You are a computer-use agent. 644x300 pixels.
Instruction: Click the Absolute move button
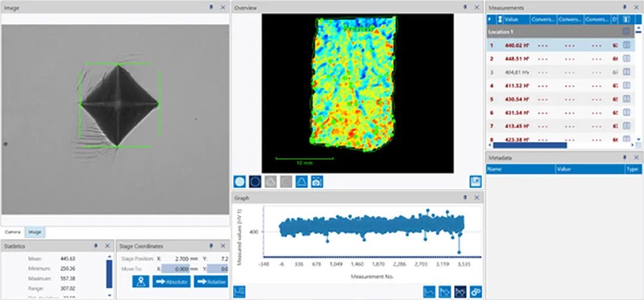tap(172, 281)
